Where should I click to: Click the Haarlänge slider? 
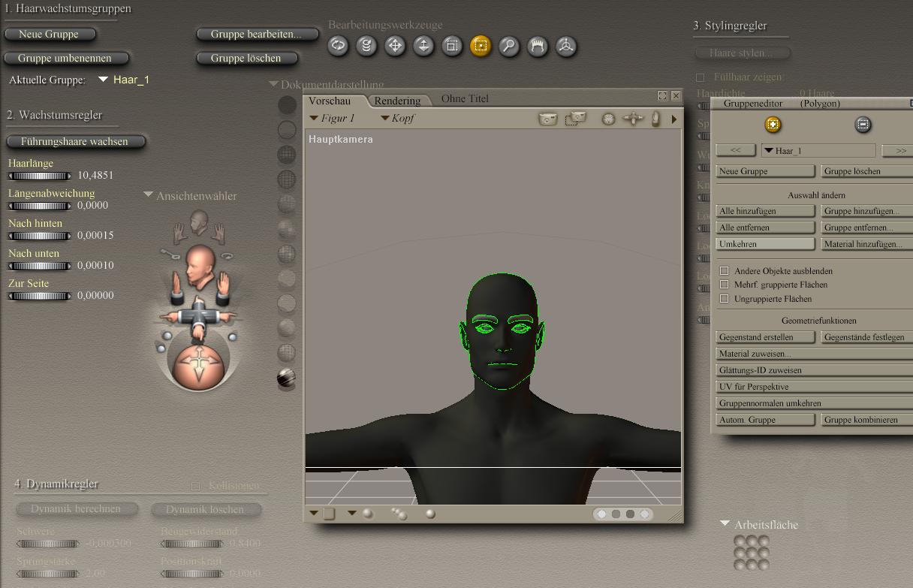(40, 176)
